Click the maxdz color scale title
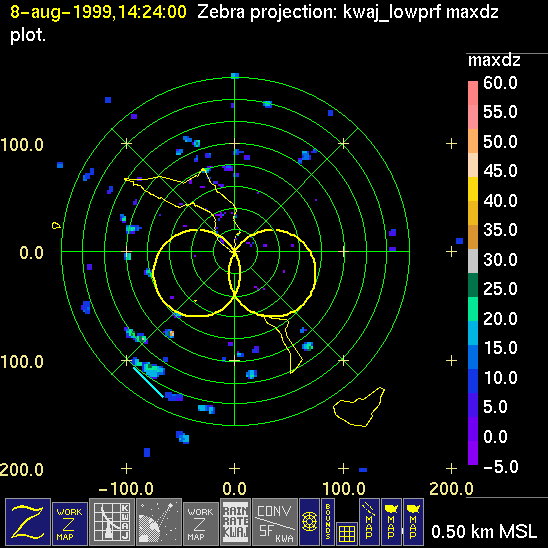 point(494,61)
